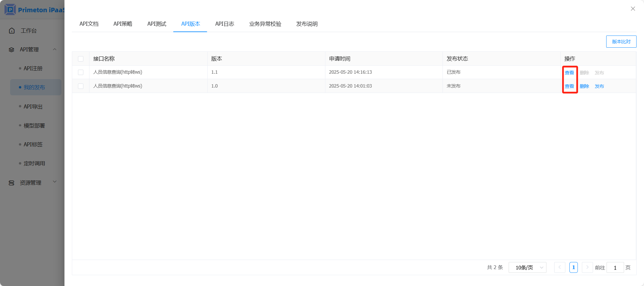This screenshot has width=644, height=286.
Task: Open the API日志 tab
Action: pos(224,24)
